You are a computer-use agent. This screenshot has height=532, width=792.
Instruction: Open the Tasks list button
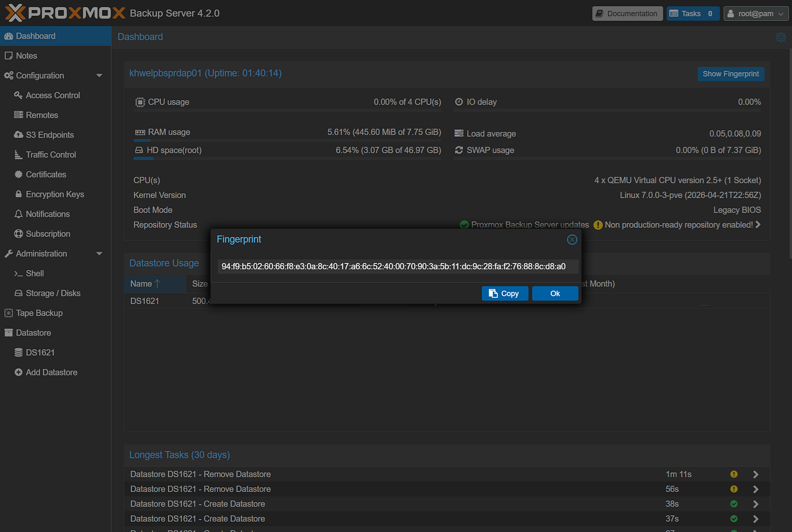[693, 14]
